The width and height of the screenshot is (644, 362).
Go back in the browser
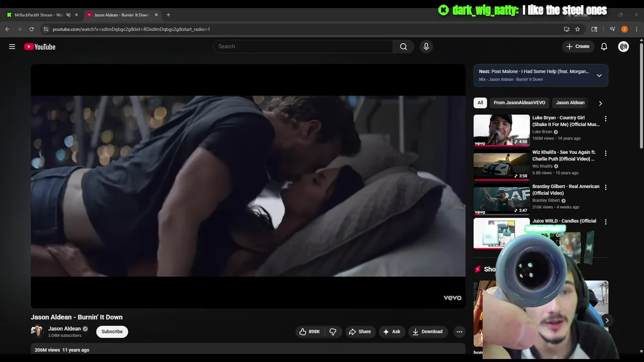pos(7,29)
